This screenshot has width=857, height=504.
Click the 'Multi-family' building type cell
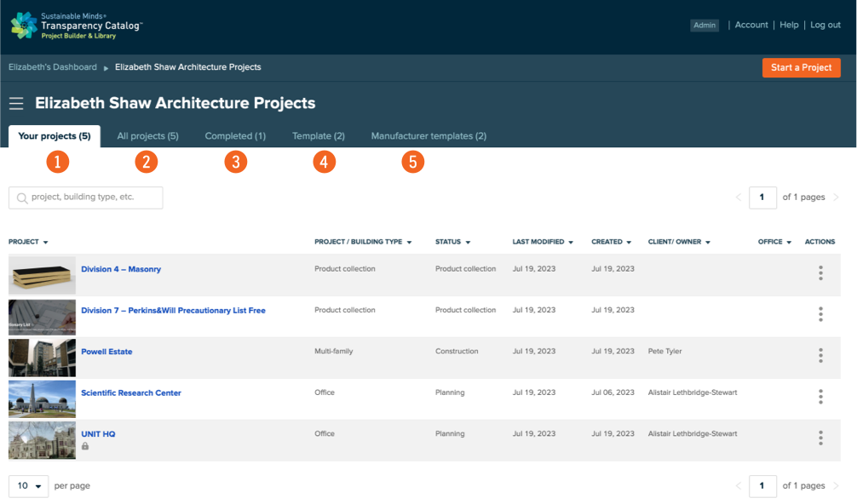(333, 351)
